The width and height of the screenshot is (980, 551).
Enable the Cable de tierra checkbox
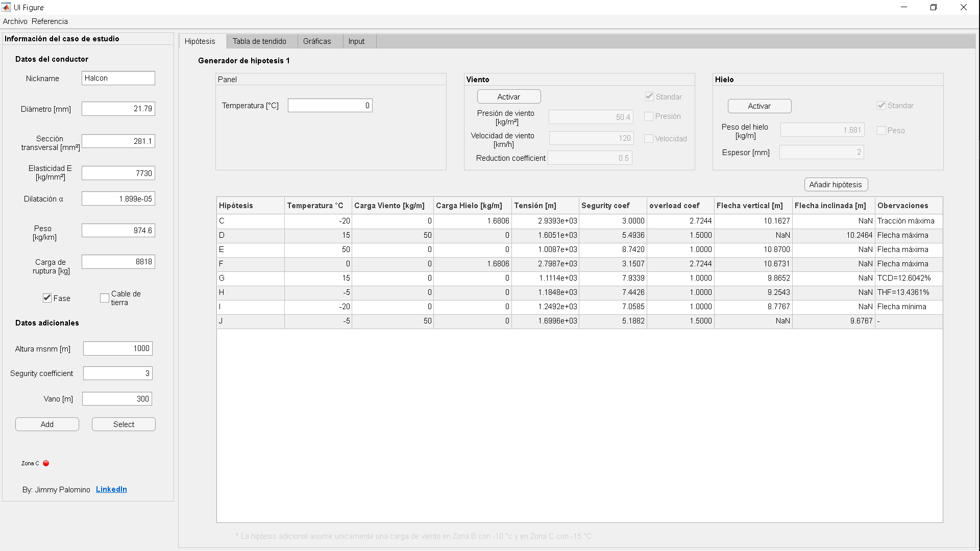point(105,298)
